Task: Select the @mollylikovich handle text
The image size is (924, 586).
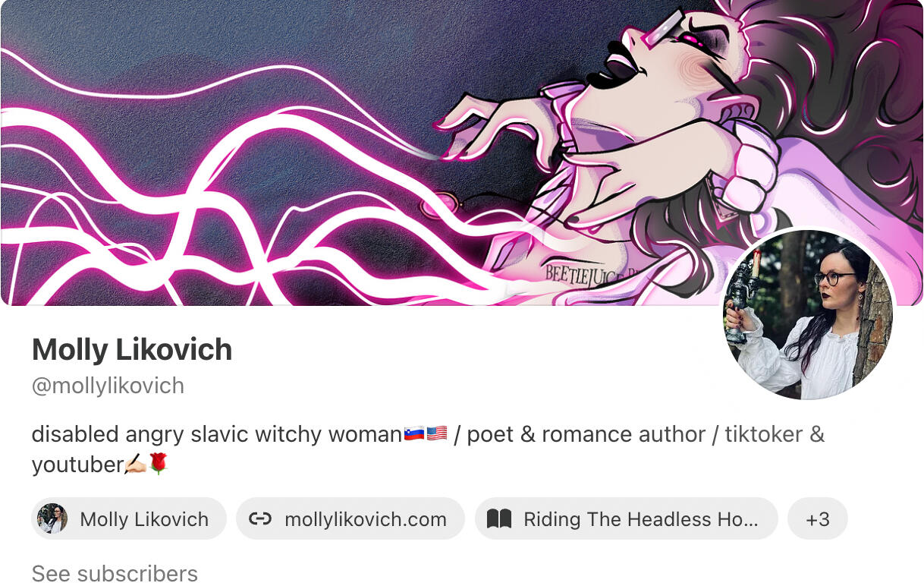Action: (x=108, y=386)
